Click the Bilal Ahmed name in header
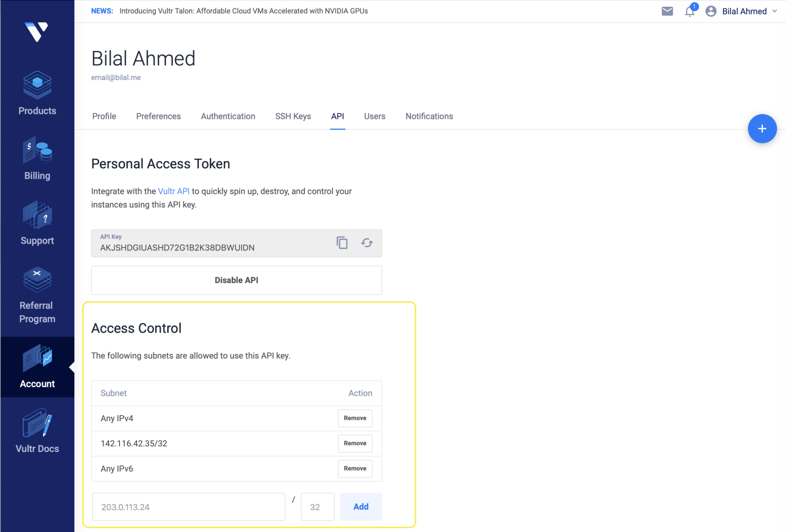 tap(744, 11)
